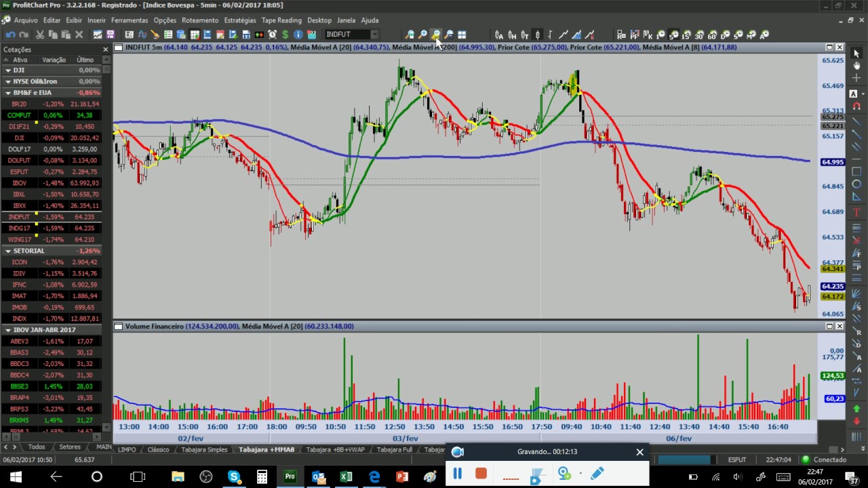868x488 pixels.
Task: Select the IBOV quote row
Action: click(51, 183)
